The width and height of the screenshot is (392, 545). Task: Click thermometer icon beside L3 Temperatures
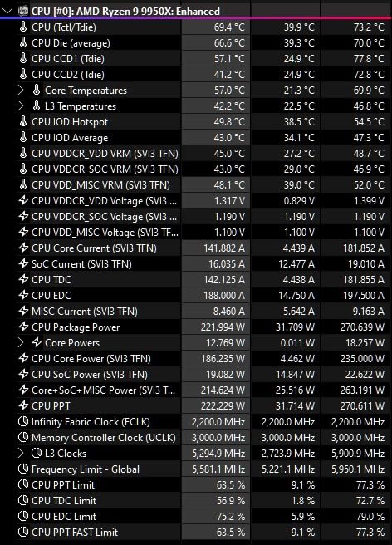point(37,106)
